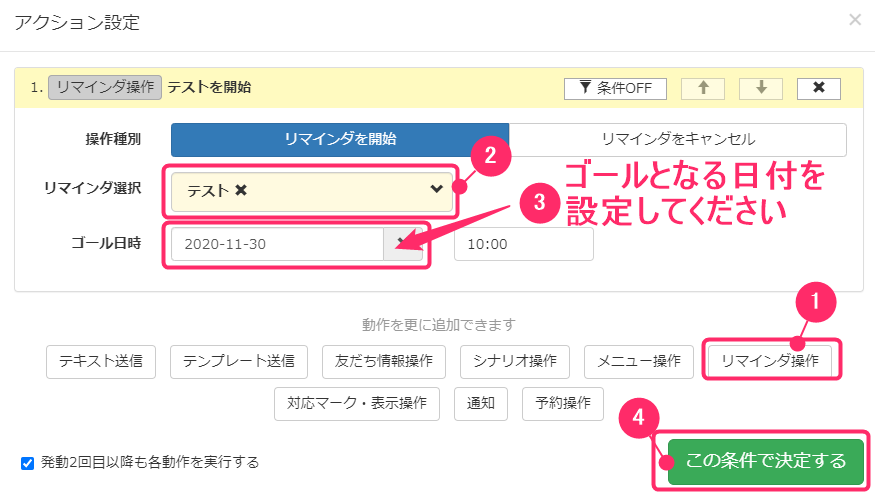Remove the selected テスト reminder tag
875x492 pixels.
241,191
